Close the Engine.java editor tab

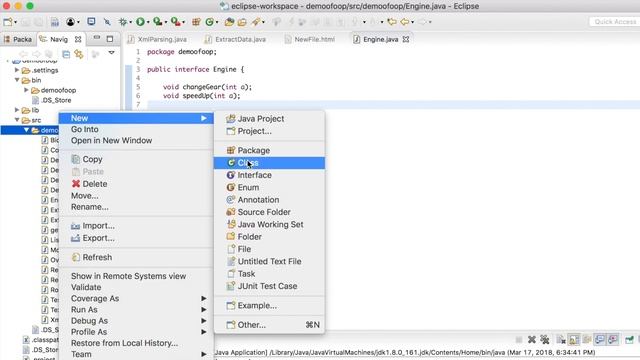pyautogui.click(x=406, y=39)
